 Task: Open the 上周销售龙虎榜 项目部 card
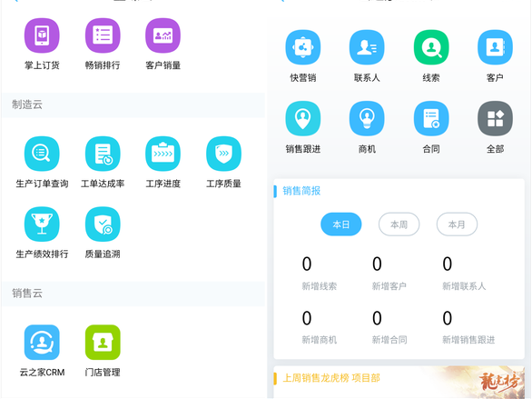pyautogui.click(x=399, y=382)
